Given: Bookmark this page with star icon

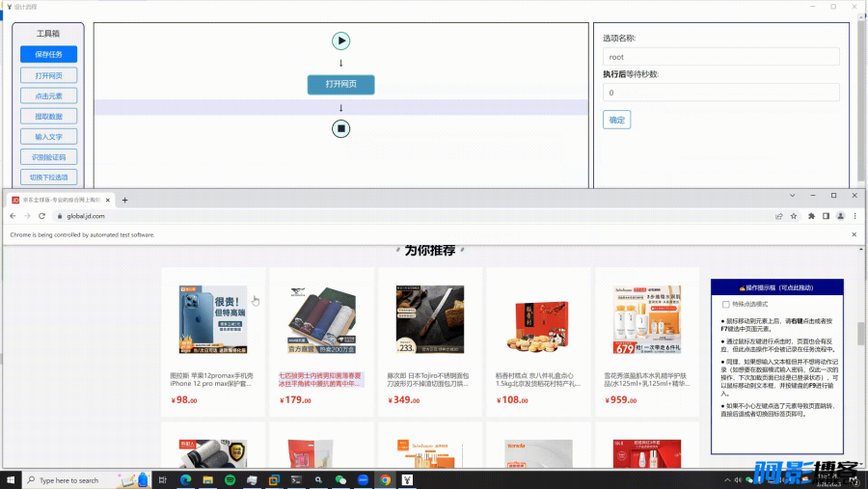Looking at the screenshot, I should (794, 216).
